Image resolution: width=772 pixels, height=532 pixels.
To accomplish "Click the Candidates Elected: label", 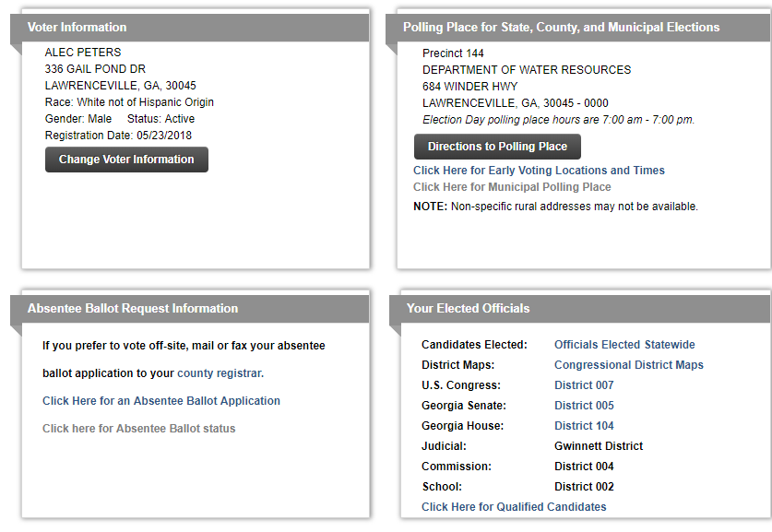I will coord(474,345).
